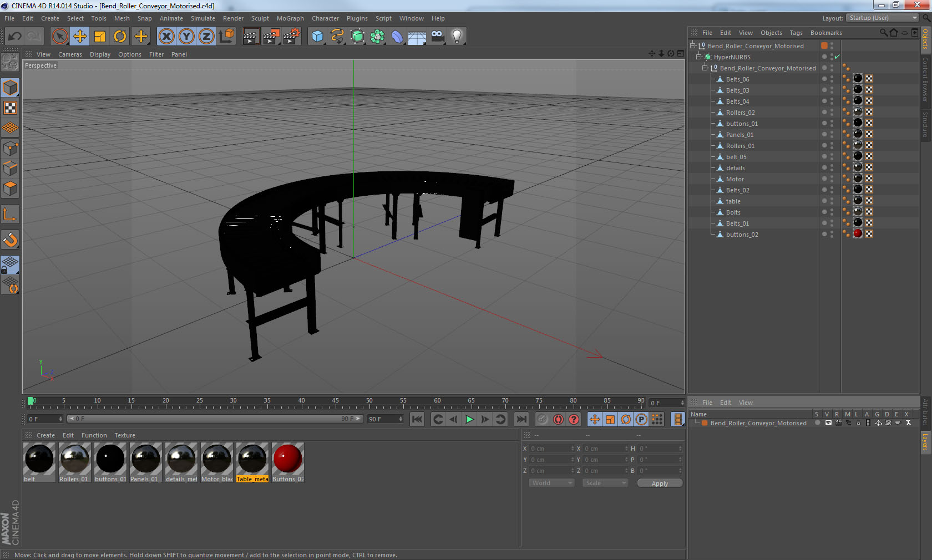932x560 pixels.
Task: Select the red Buttons_02 material
Action: click(288, 462)
